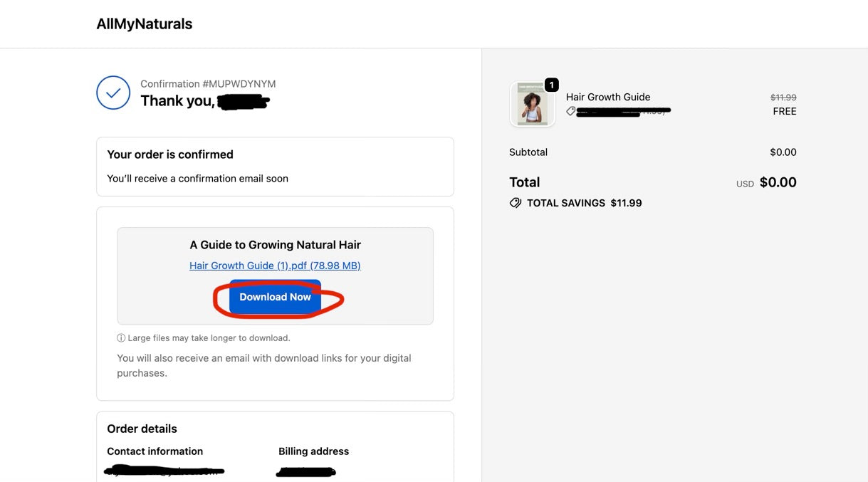Click the Your order is confirmed heading
868x482 pixels.
[170, 154]
